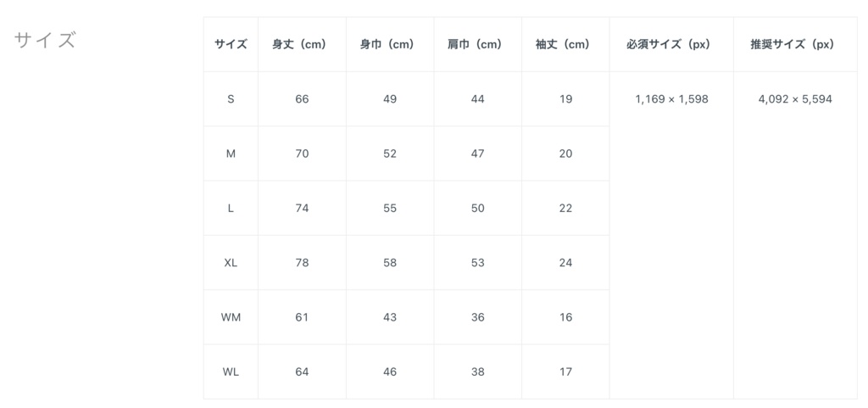Click the L size row label
868x408 pixels.
pos(231,208)
